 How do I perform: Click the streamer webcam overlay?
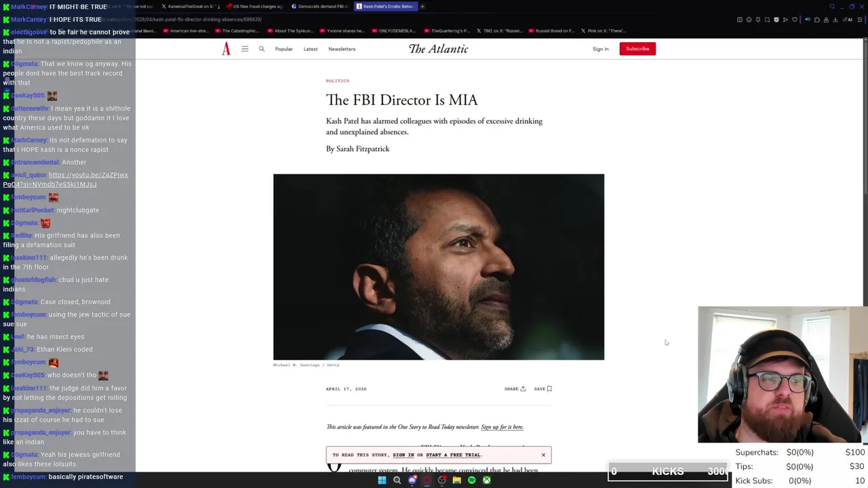783,375
